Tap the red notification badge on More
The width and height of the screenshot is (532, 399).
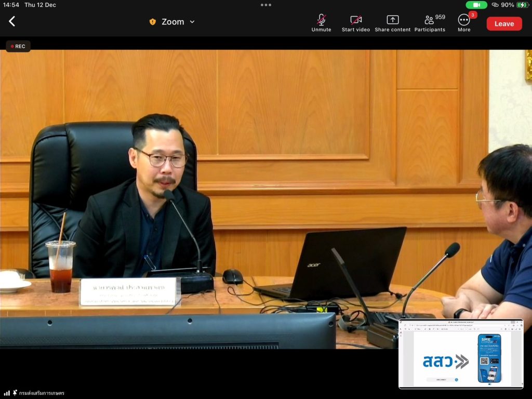click(473, 15)
